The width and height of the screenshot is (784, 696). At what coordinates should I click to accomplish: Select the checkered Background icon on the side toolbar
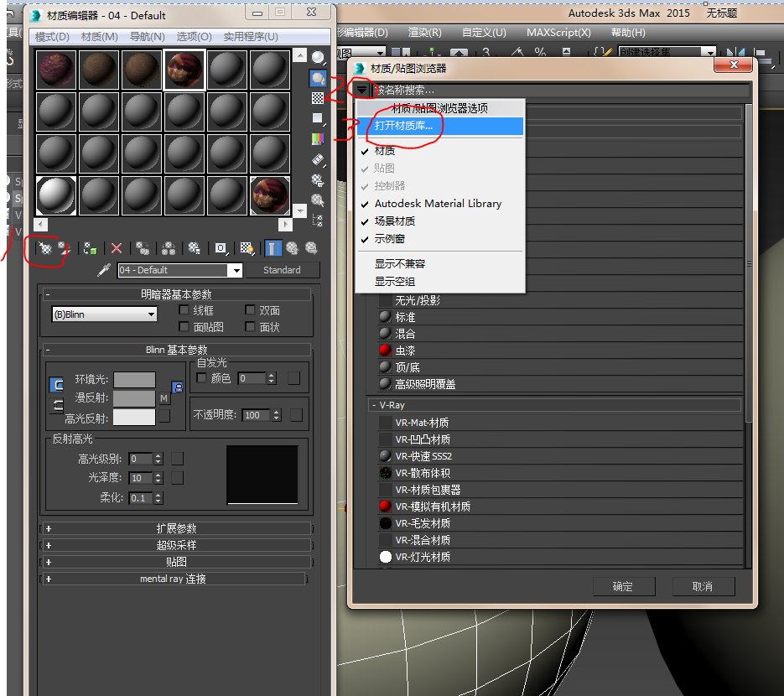317,97
